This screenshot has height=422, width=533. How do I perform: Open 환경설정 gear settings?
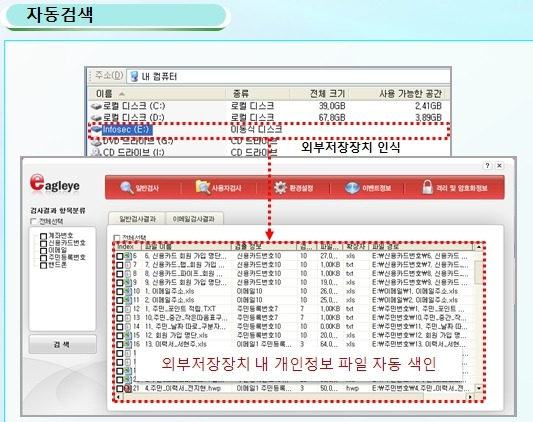(x=280, y=188)
